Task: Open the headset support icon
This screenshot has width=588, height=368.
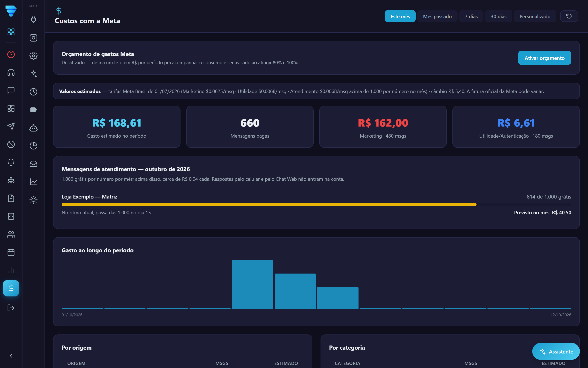Action: click(x=11, y=72)
